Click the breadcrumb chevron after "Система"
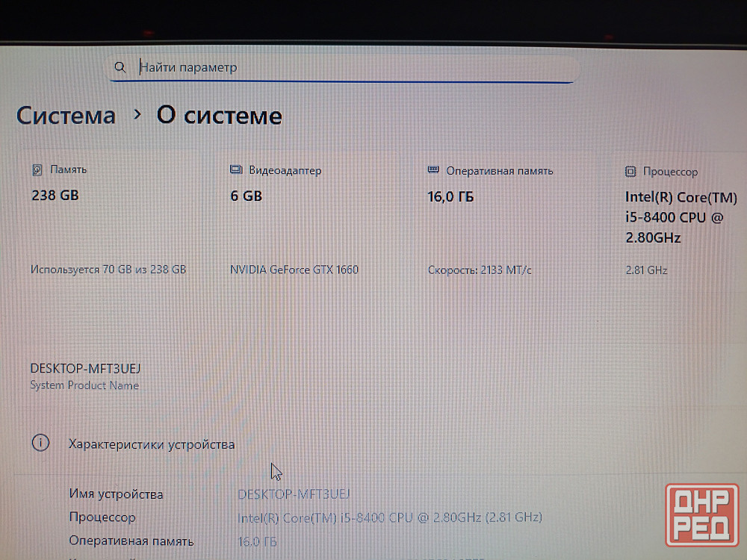Screen dimensions: 747x560 pyautogui.click(x=137, y=114)
